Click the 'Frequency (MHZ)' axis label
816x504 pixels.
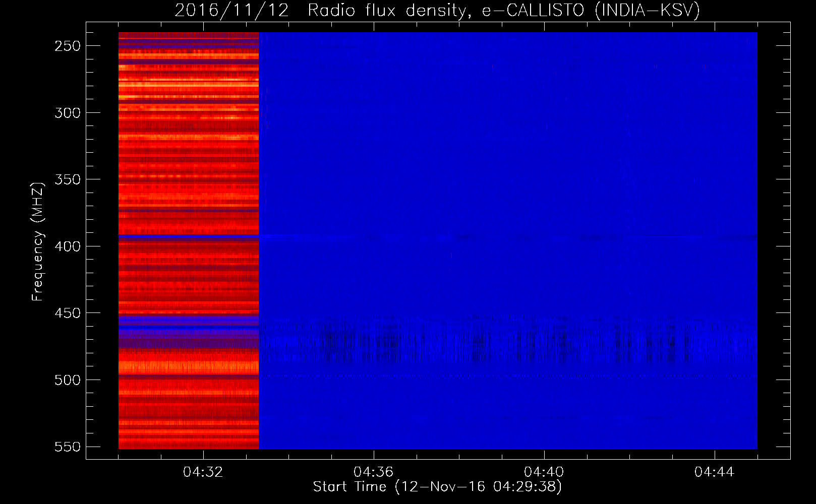[38, 241]
